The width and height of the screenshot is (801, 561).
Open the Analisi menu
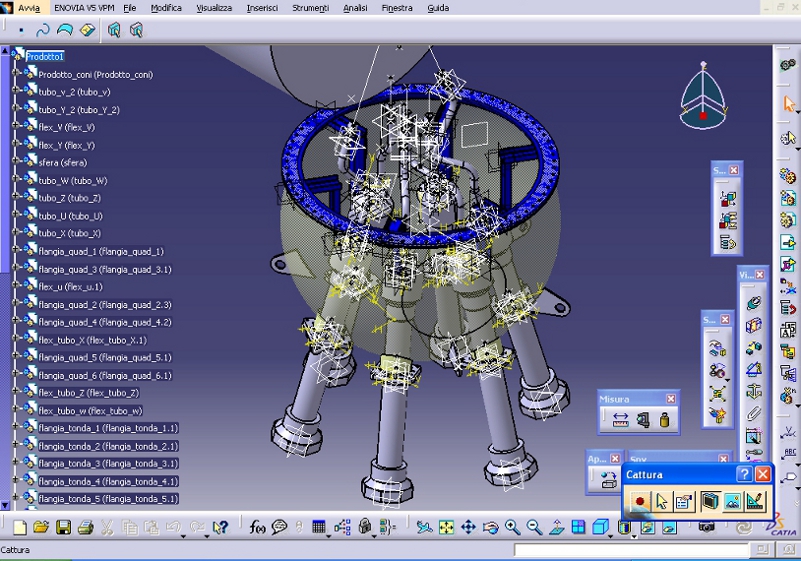coord(355,8)
